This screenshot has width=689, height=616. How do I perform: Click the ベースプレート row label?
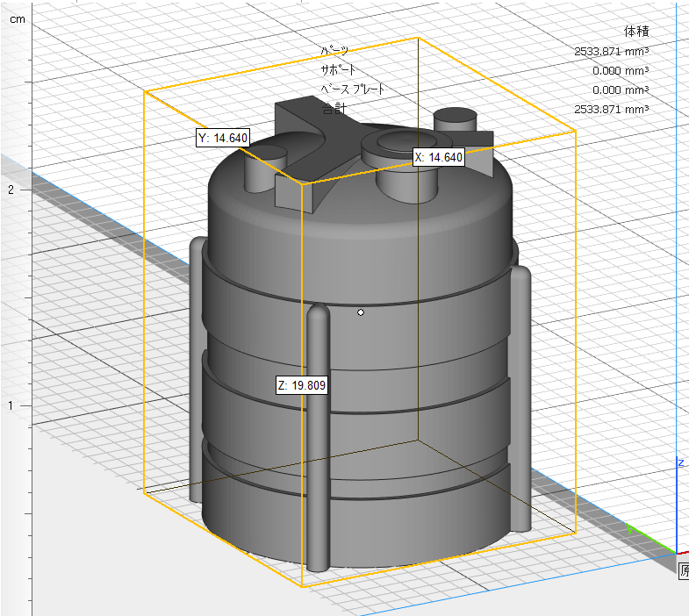353,90
